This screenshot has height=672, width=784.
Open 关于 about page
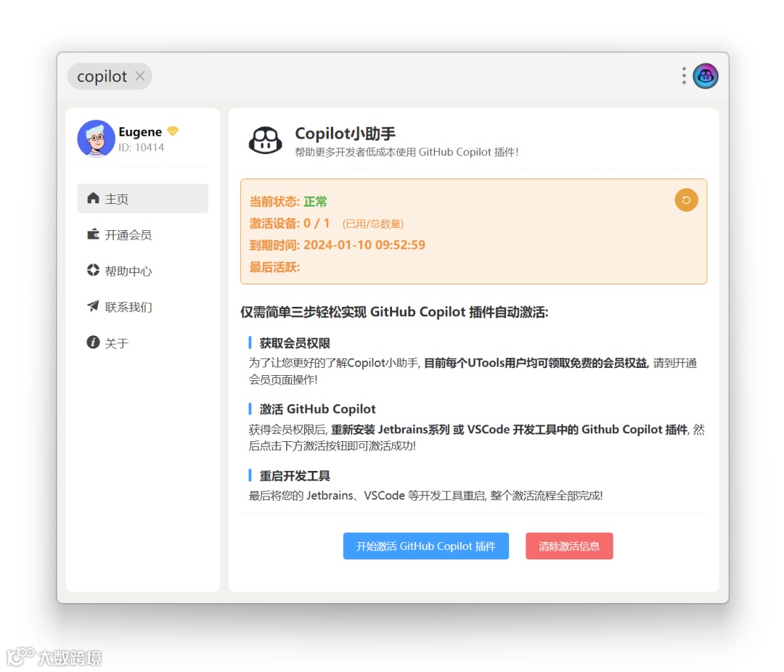tap(142, 343)
